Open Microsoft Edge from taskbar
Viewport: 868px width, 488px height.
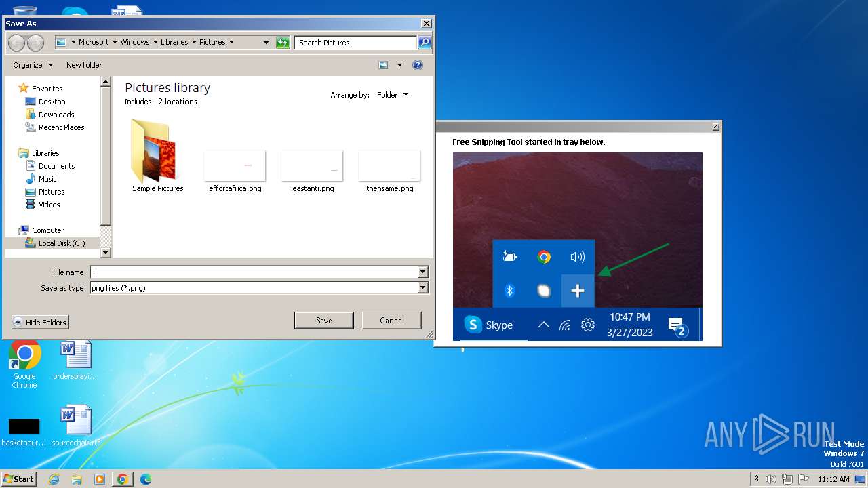click(146, 479)
